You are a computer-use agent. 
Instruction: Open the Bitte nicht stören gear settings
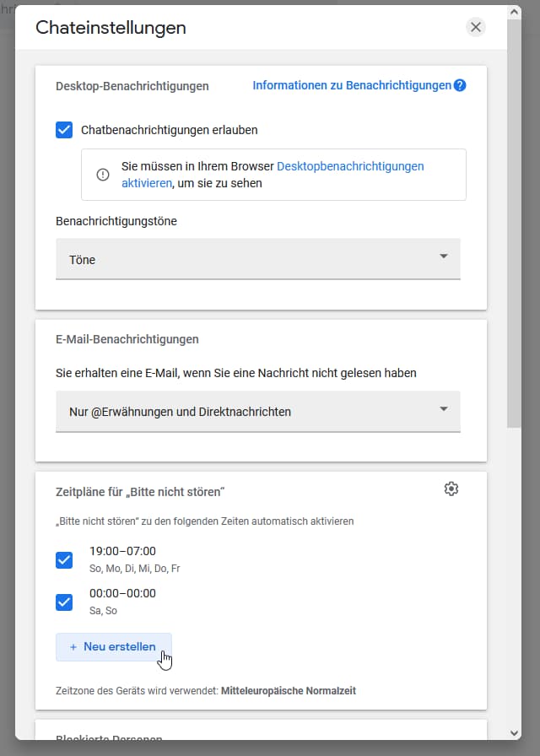click(x=451, y=489)
